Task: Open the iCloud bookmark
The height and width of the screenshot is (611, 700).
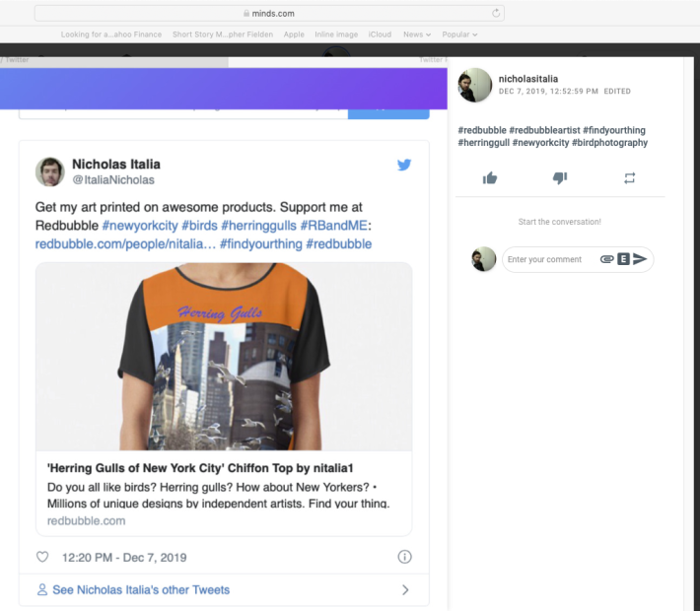Action: [380, 34]
